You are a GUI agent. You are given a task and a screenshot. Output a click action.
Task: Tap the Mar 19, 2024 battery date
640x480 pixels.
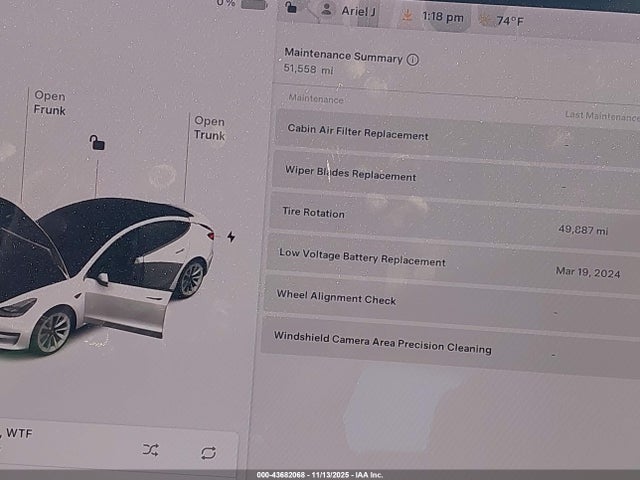588,272
